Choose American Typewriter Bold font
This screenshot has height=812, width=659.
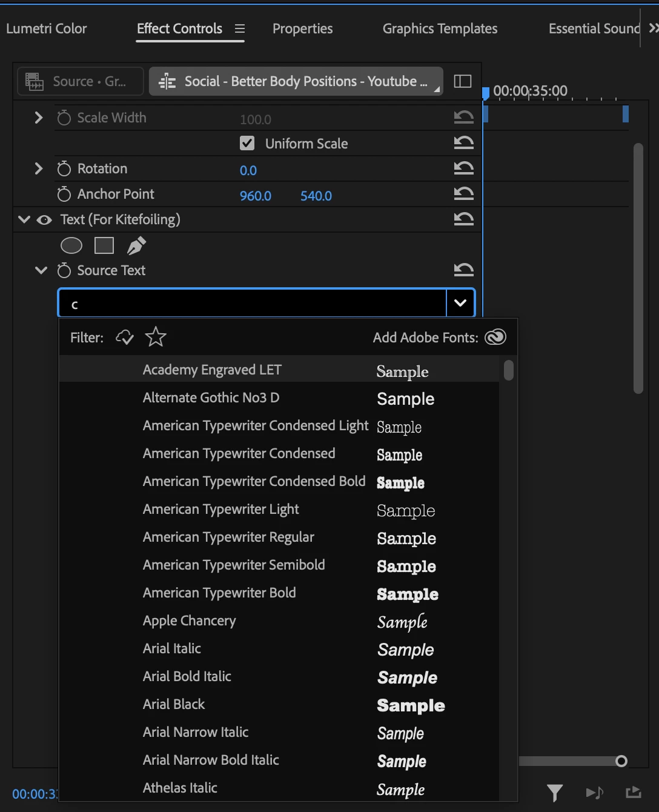279,593
